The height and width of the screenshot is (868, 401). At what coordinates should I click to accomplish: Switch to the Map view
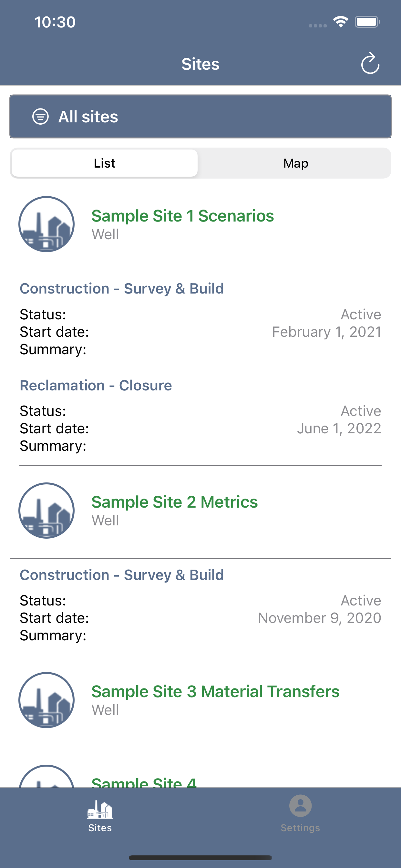(295, 163)
